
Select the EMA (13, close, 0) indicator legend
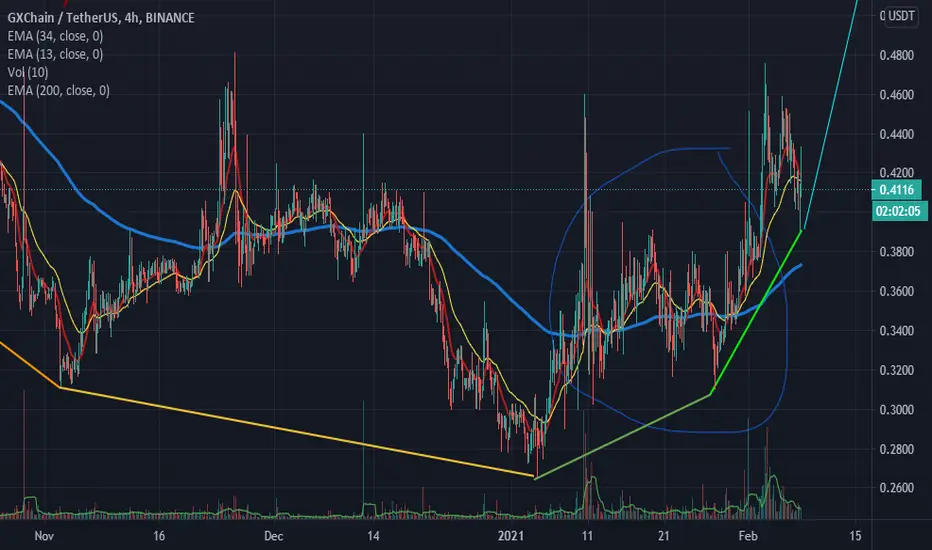tap(55, 54)
